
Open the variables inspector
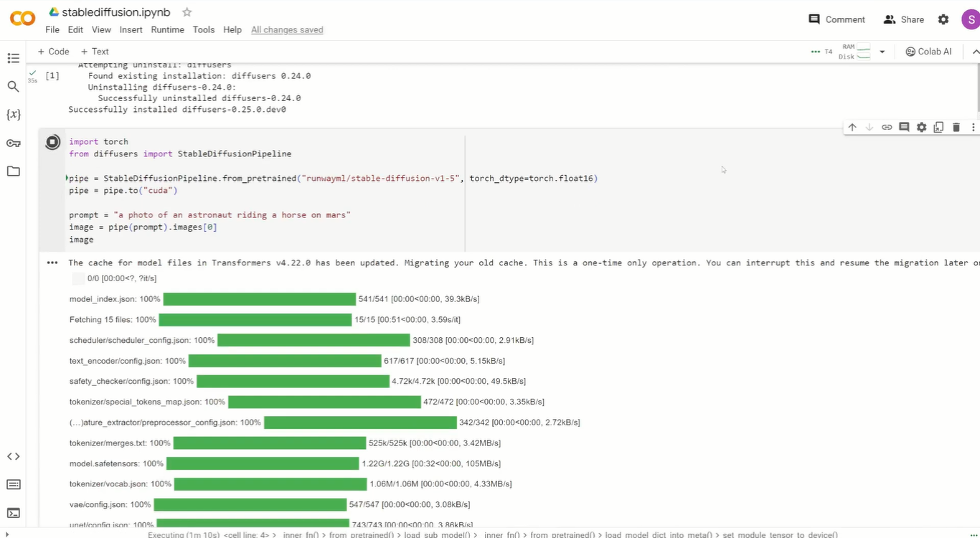coord(13,114)
